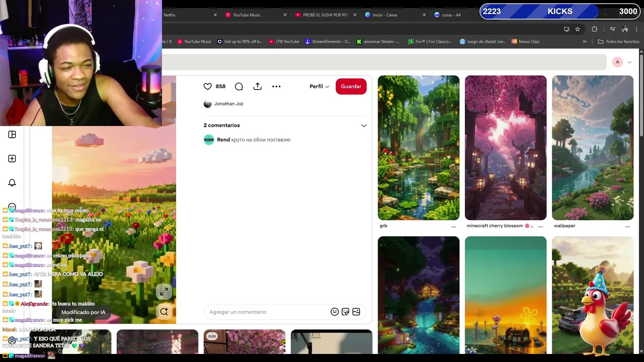644x362 pixels.
Task: Attach an image to the comment
Action: 356,312
